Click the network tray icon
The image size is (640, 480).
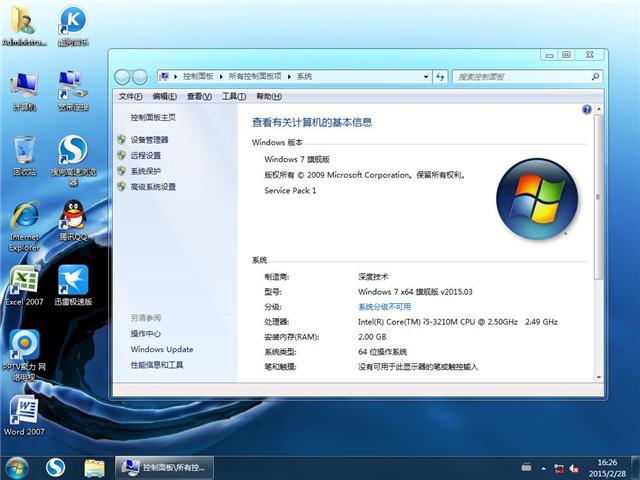coord(559,468)
